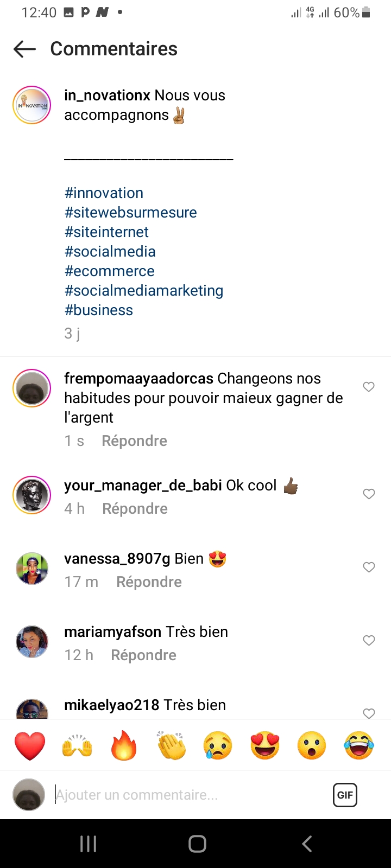Insert the laughing tears emoji

359,745
